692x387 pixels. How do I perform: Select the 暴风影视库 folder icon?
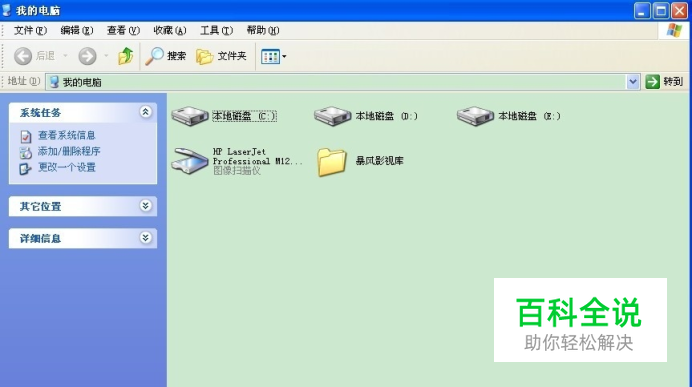point(332,162)
